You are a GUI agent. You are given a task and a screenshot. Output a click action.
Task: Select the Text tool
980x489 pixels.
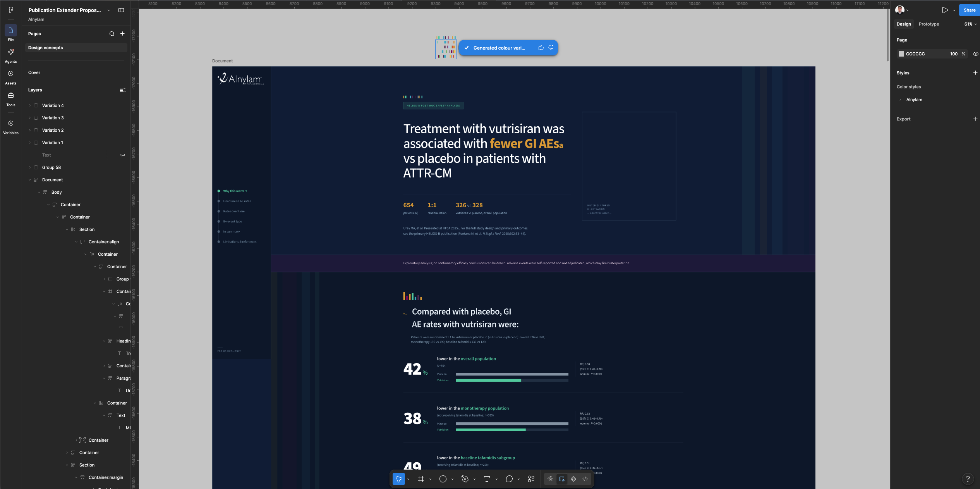(x=487, y=479)
